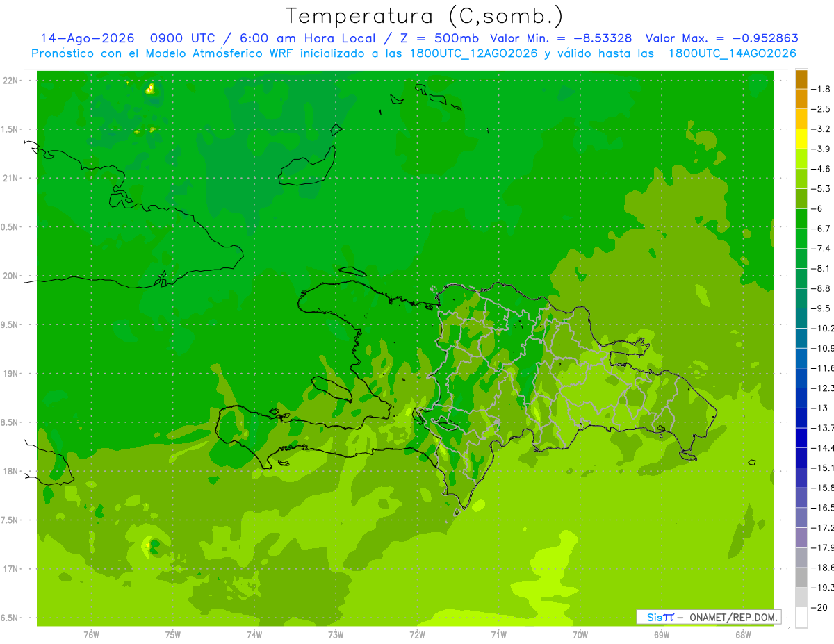Click the '21N' latitude axis label
The image size is (834, 644).
(x=11, y=178)
